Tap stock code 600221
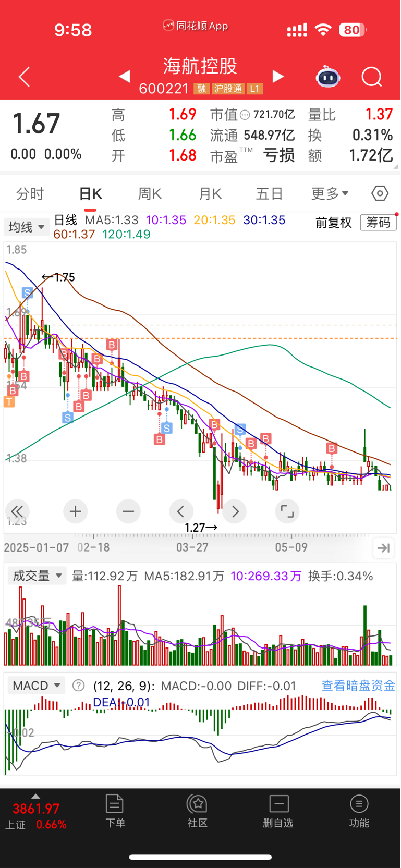This screenshot has height=868, width=401. tap(164, 89)
